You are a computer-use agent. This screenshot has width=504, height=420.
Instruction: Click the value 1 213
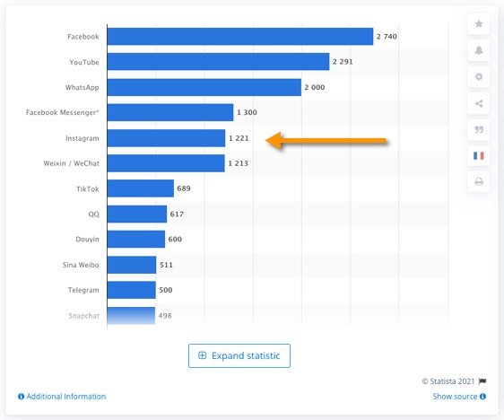coord(239,163)
